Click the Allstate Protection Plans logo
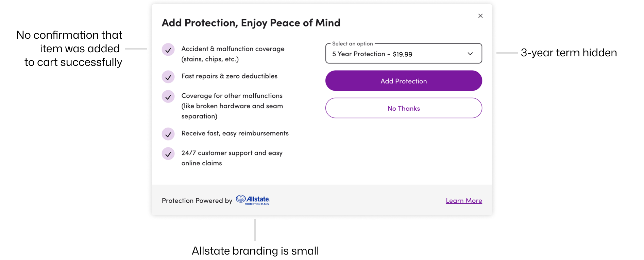This screenshot has height=260, width=644. tap(253, 200)
